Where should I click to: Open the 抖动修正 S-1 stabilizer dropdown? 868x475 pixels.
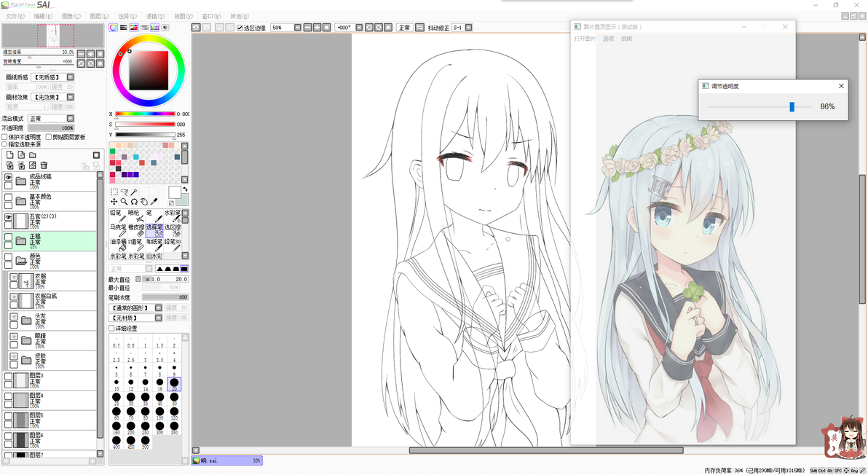pos(468,27)
